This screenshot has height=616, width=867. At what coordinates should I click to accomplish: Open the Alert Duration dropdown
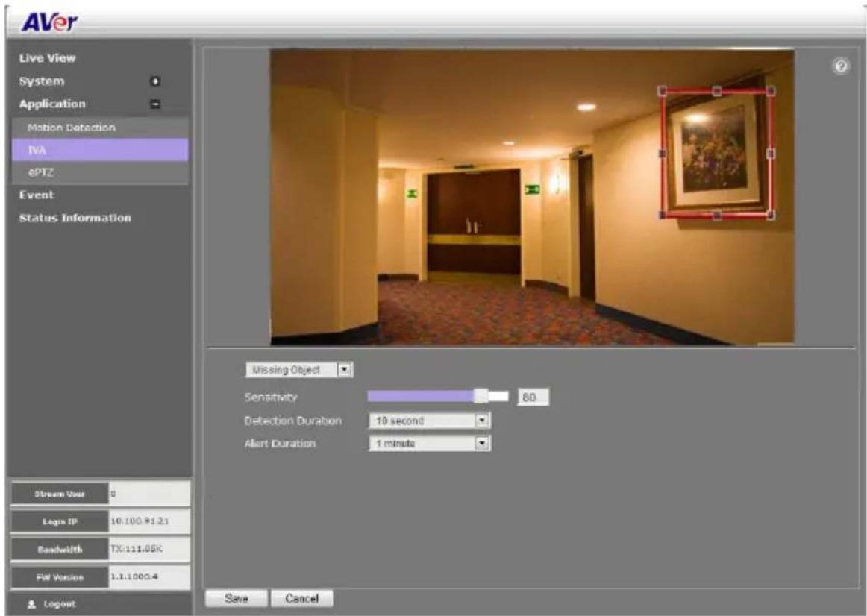click(x=430, y=443)
